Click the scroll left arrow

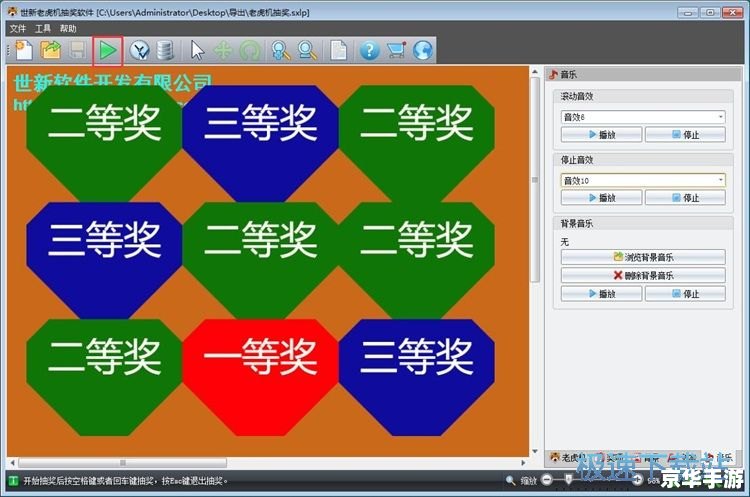pyautogui.click(x=12, y=463)
